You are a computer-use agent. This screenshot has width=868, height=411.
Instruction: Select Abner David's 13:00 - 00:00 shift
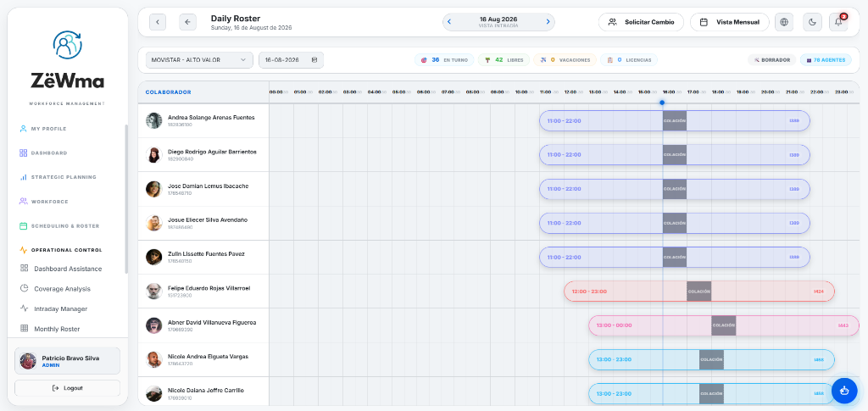tap(725, 325)
